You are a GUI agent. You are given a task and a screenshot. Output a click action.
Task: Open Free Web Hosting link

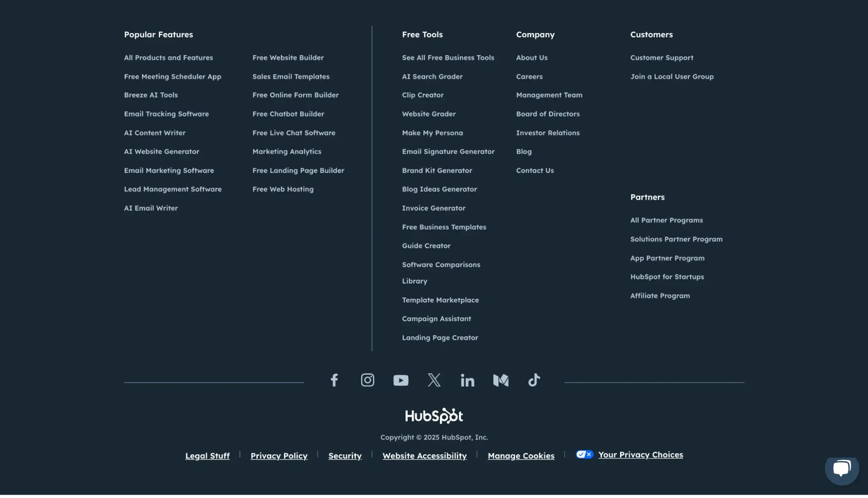pos(283,190)
